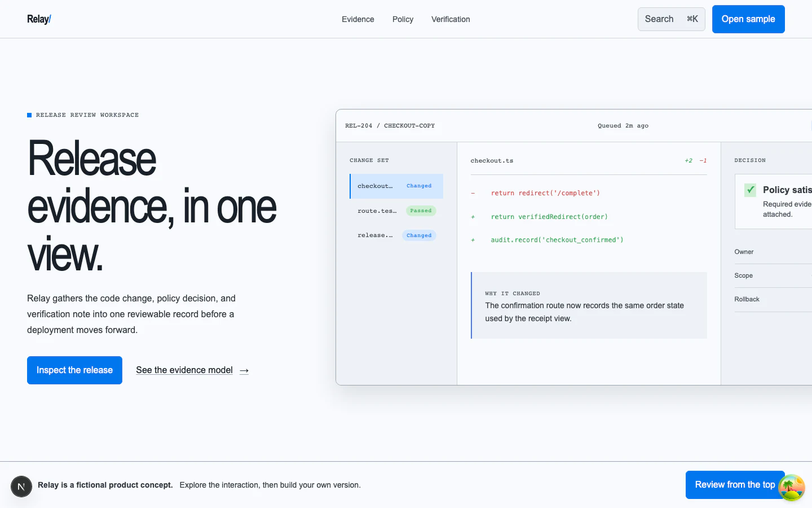Click the DECISION panel heading
The width and height of the screenshot is (812, 508).
(750, 160)
